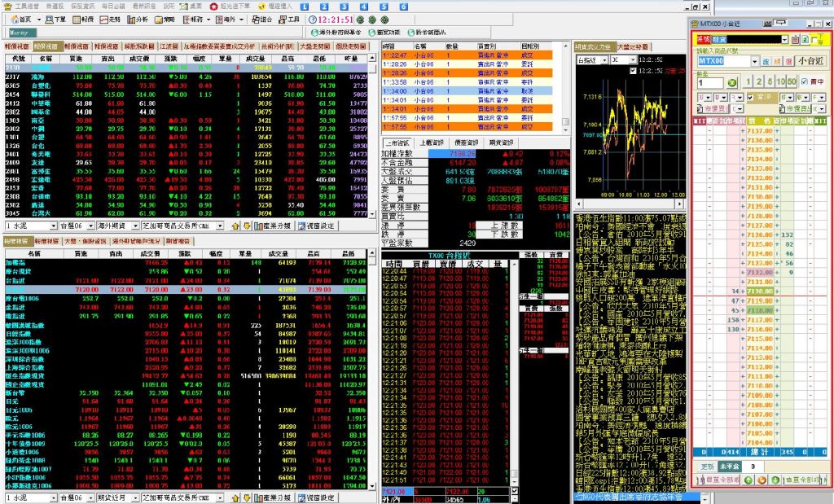Open the 走勢 trend chart toolbar icon
Screen dimensions: 834x504
pos(111,20)
